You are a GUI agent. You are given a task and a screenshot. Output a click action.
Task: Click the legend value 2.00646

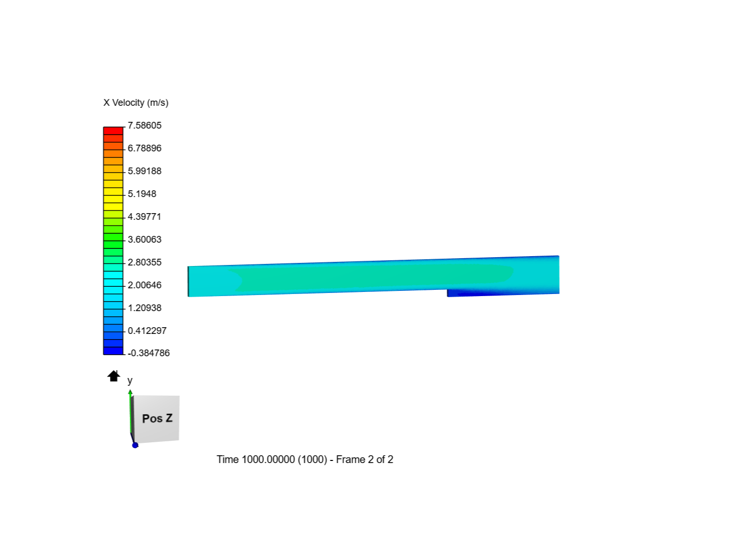pyautogui.click(x=145, y=285)
